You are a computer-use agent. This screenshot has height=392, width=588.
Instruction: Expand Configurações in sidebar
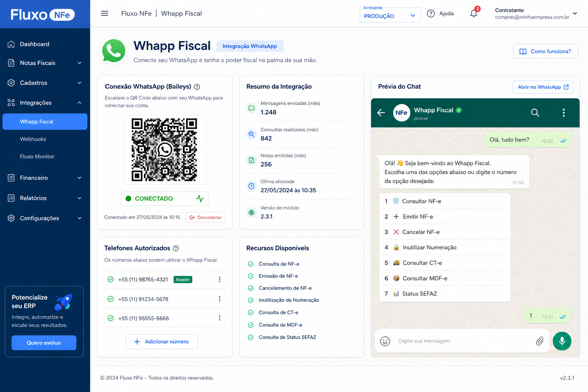(x=45, y=218)
